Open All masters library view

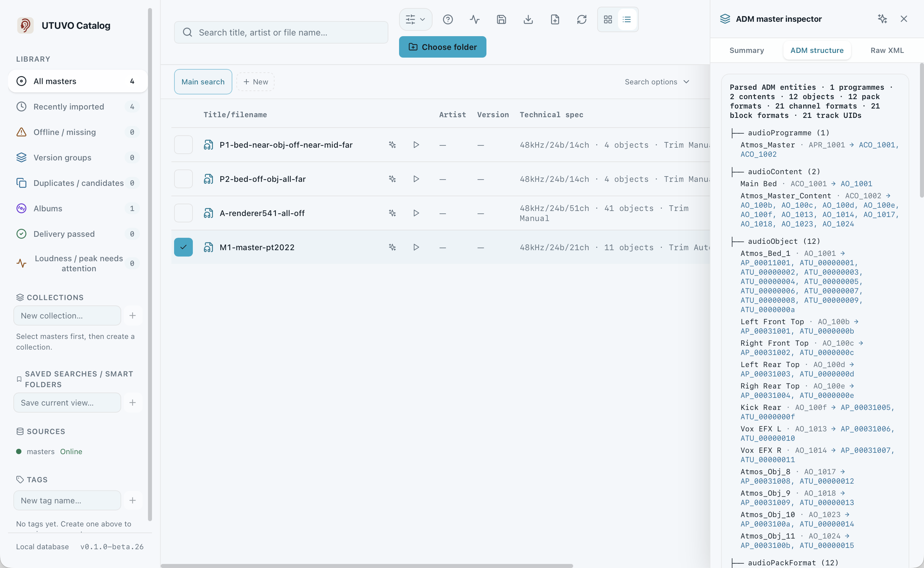78,81
